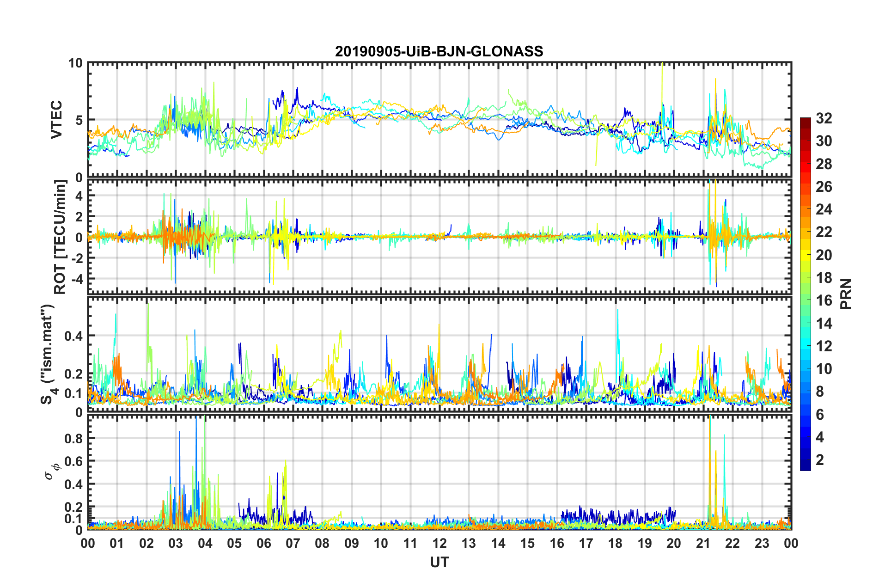The width and height of the screenshot is (879, 588).
Task: Select the 07 hour tick on the UT axis
Action: point(293,543)
